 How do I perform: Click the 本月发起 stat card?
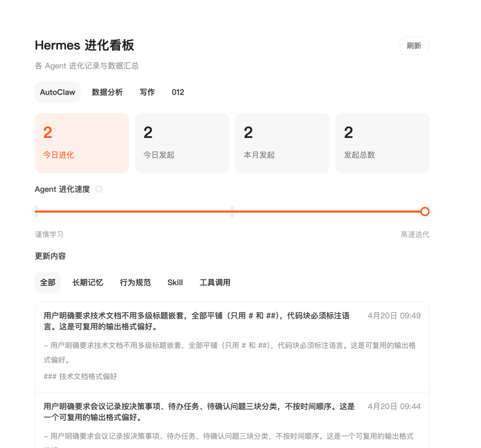(x=282, y=142)
